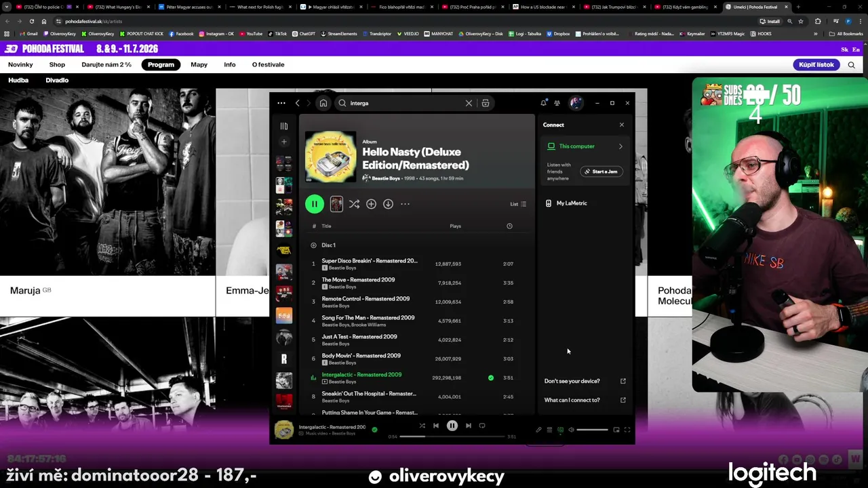
Task: Seek on the track progress bar
Action: pyautogui.click(x=452, y=436)
